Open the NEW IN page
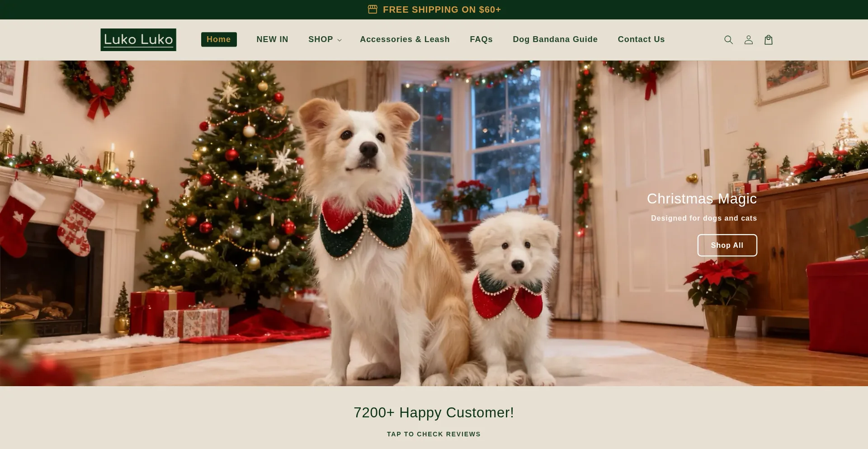 (272, 39)
